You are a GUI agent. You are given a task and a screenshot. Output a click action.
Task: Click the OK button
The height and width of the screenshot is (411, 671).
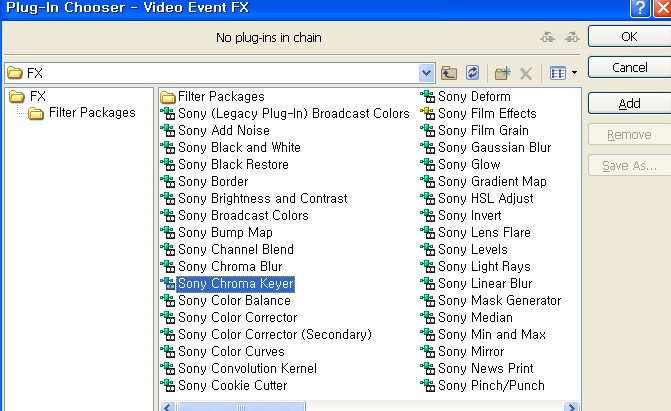pos(629,36)
